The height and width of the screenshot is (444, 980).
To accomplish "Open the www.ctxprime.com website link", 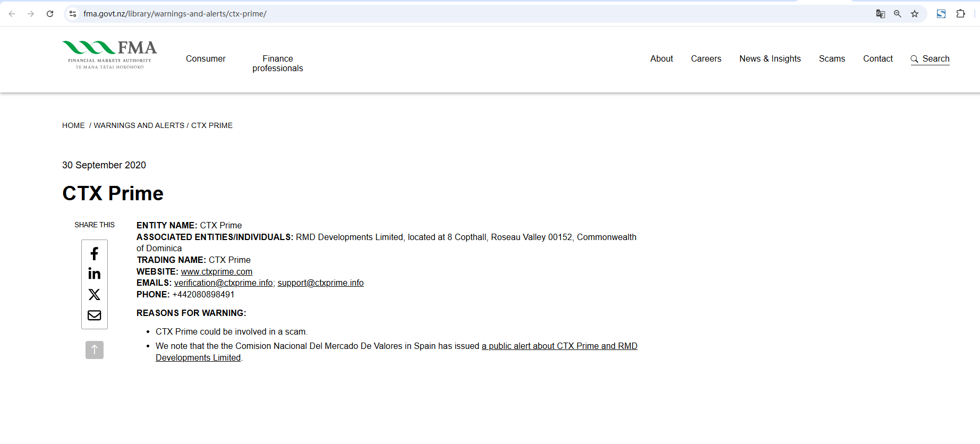I will click(x=217, y=272).
